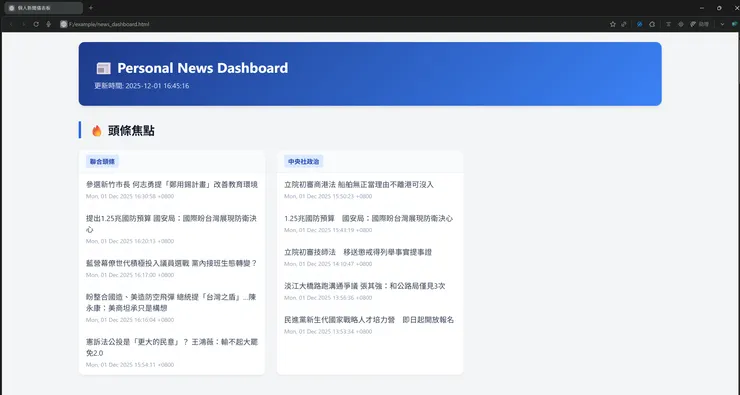Open 聯合頭條 headline 提出1.25兆國防預算 國安局
The image size is (740, 395).
pyautogui.click(x=172, y=224)
